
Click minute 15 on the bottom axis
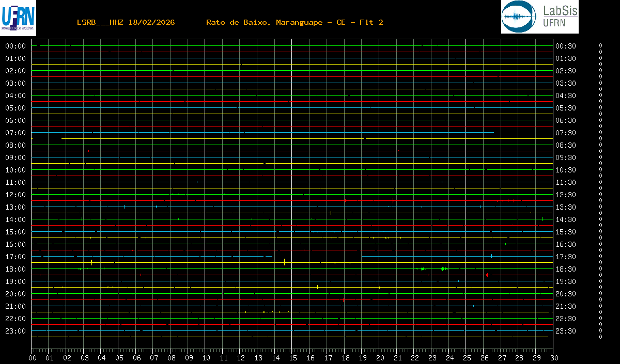293,358
